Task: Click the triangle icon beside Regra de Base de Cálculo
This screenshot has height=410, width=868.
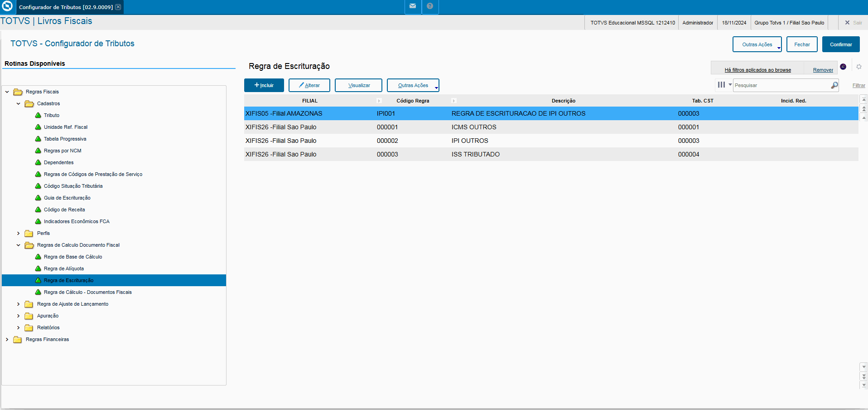Action: [x=38, y=257]
